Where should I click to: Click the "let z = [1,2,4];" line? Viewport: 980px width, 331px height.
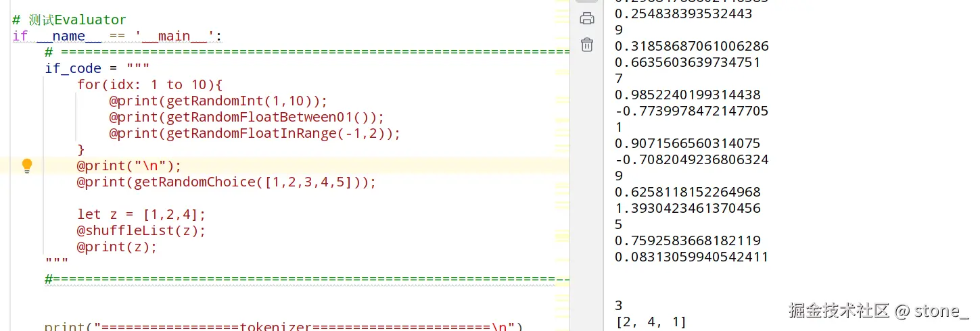pyautogui.click(x=141, y=214)
